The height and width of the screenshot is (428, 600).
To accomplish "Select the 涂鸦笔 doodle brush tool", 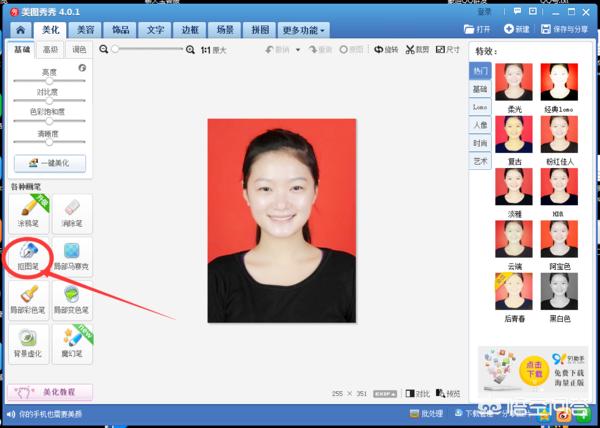I will pyautogui.click(x=29, y=214).
